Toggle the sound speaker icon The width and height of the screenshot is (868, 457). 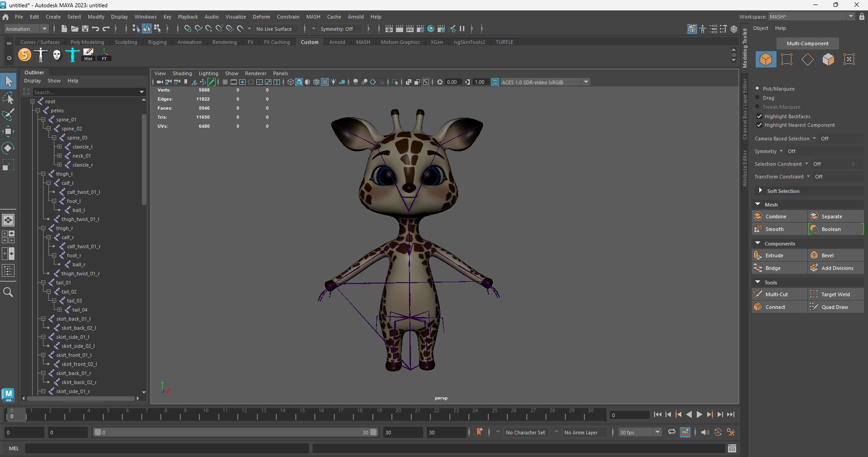click(704, 433)
